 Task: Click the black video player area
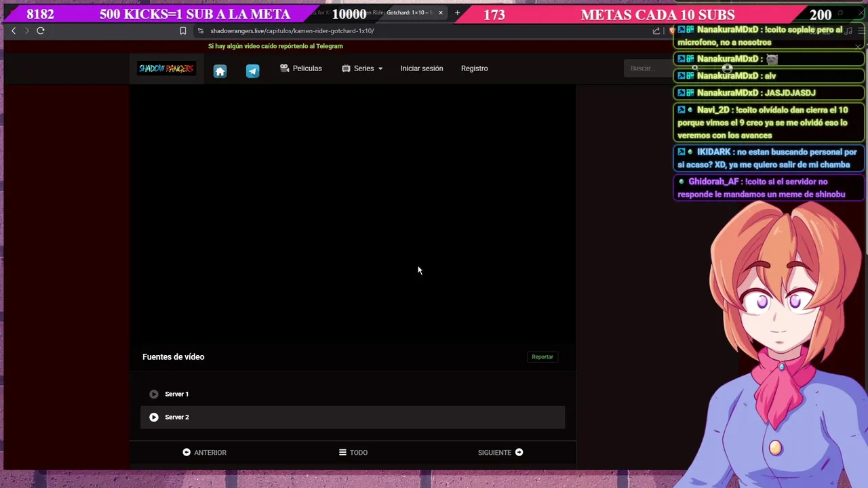pyautogui.click(x=353, y=213)
